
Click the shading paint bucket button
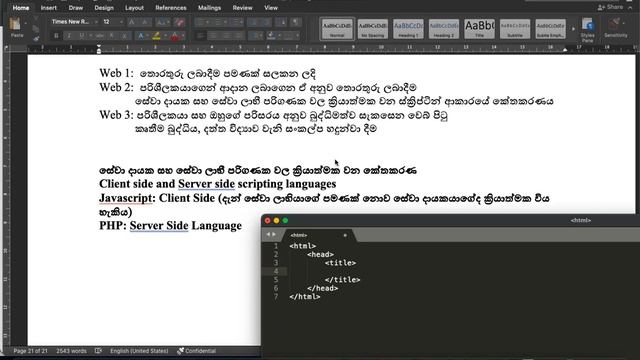(x=271, y=36)
